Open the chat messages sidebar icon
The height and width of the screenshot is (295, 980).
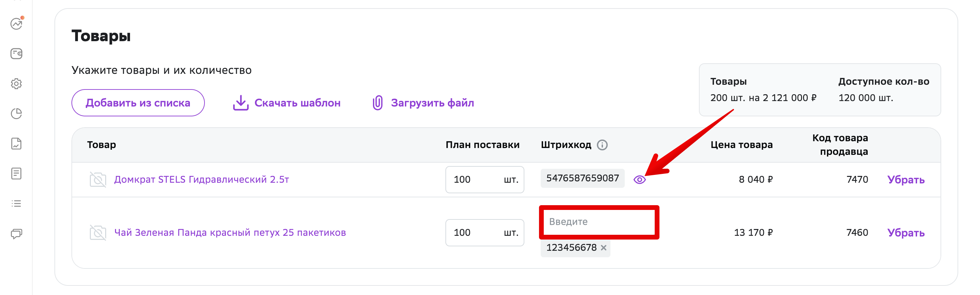point(16,233)
